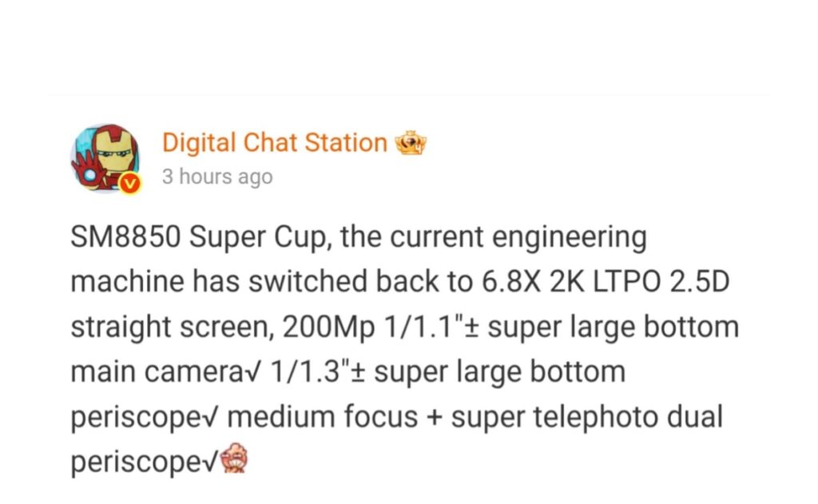Tap the '2.5D' text
Image resolution: width=818 pixels, height=504 pixels.
tap(699, 282)
